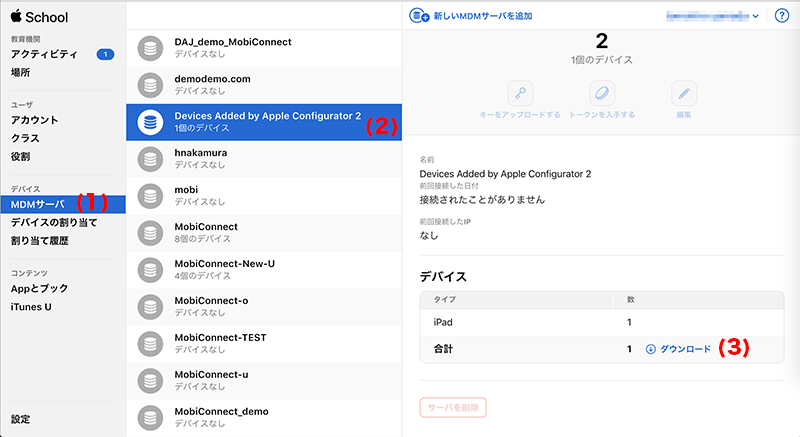Click the demodemo.com server icon
This screenshot has width=800, height=437.
(151, 85)
